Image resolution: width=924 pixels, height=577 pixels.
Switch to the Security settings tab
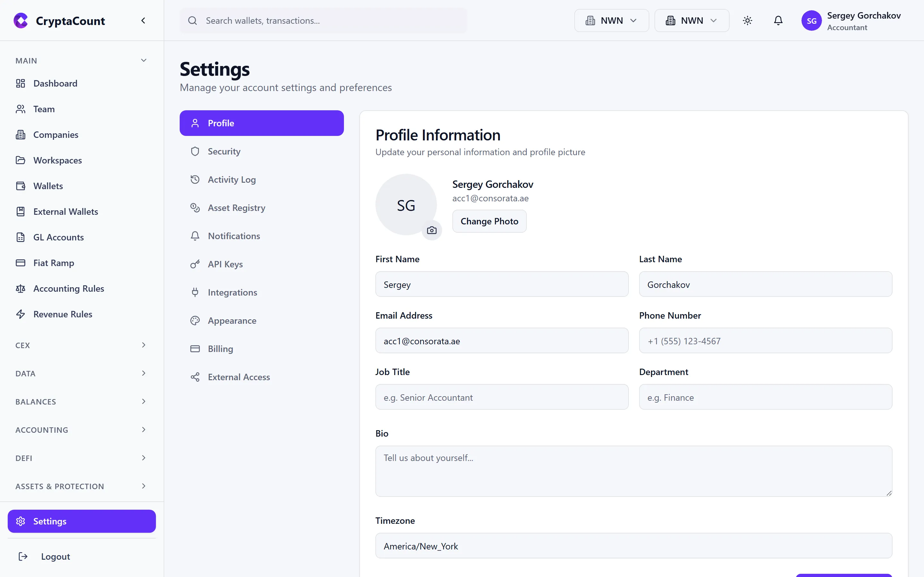[224, 151]
